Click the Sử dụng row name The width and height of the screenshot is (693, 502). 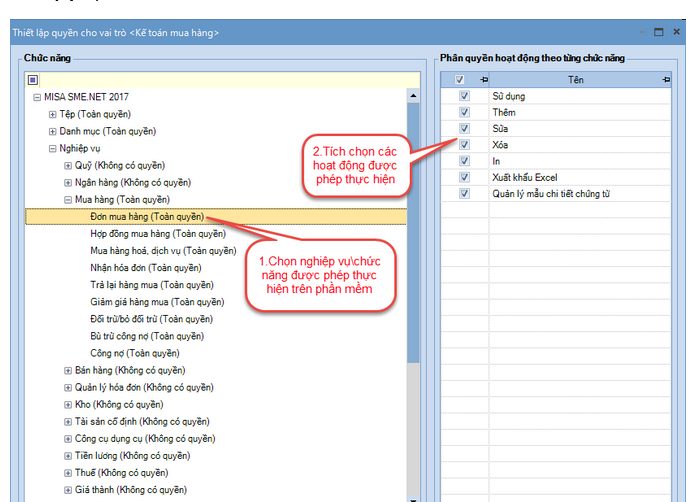point(509,96)
